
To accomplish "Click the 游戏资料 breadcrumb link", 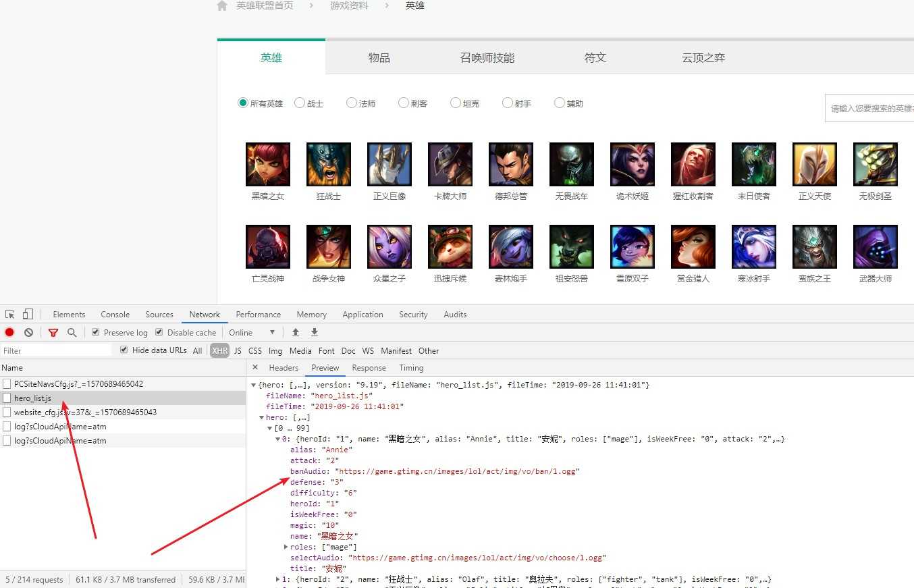I will [349, 5].
